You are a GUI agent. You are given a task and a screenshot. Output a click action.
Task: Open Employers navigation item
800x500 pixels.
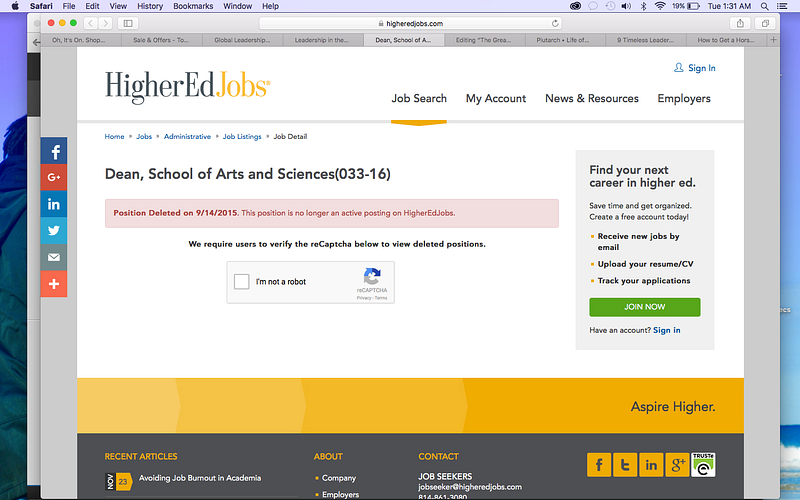[684, 98]
